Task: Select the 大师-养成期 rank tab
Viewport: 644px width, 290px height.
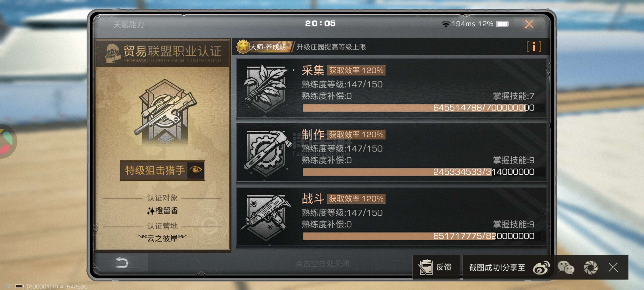Action: pos(265,47)
